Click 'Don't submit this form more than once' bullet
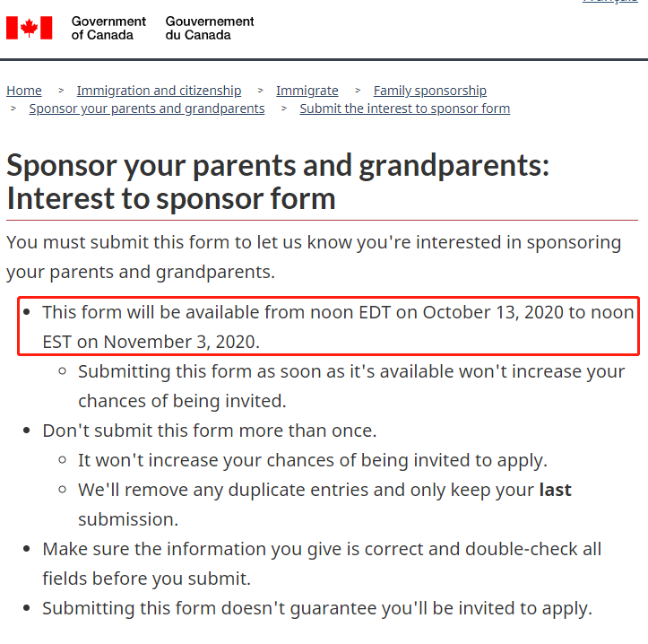648x644 pixels. [x=210, y=431]
